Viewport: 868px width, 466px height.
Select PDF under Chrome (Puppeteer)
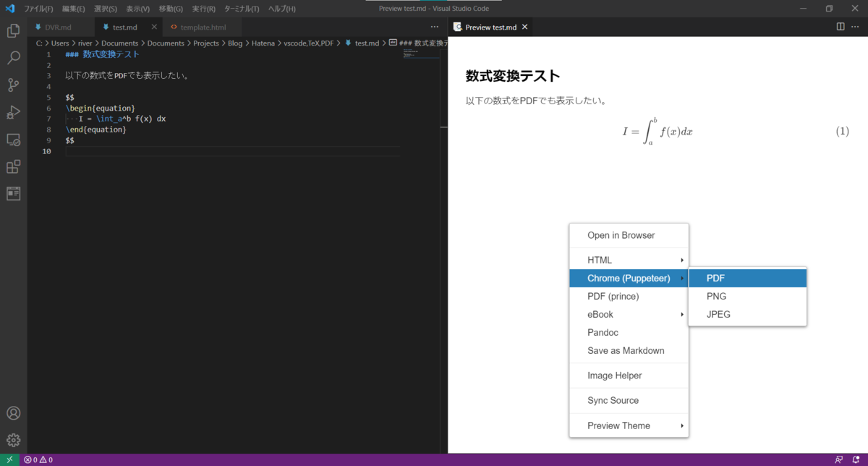715,278
